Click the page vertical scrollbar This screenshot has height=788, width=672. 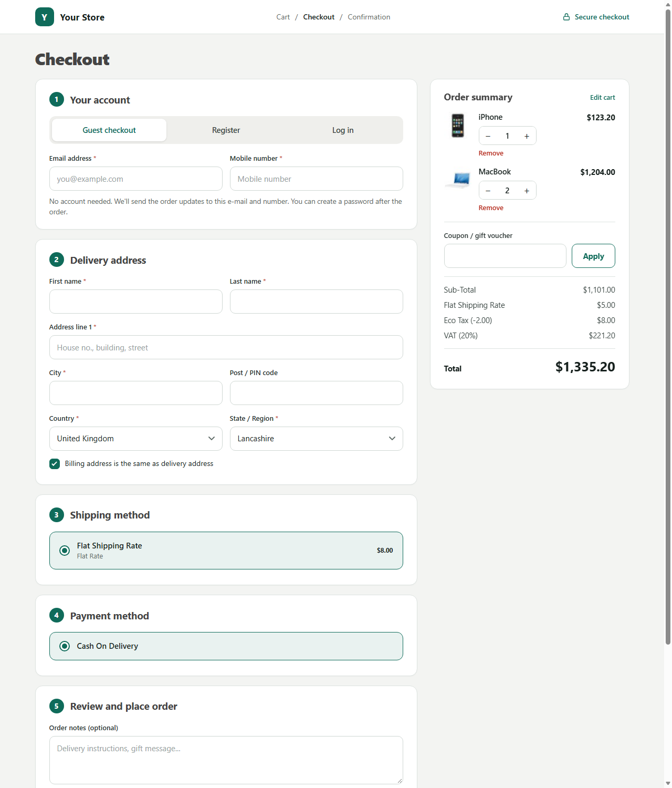[x=668, y=326]
